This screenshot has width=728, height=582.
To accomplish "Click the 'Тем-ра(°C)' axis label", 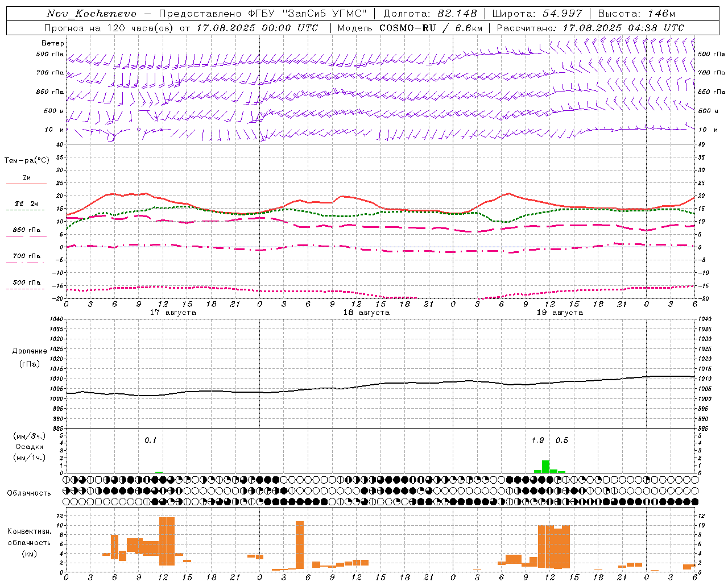I will 27,161.
